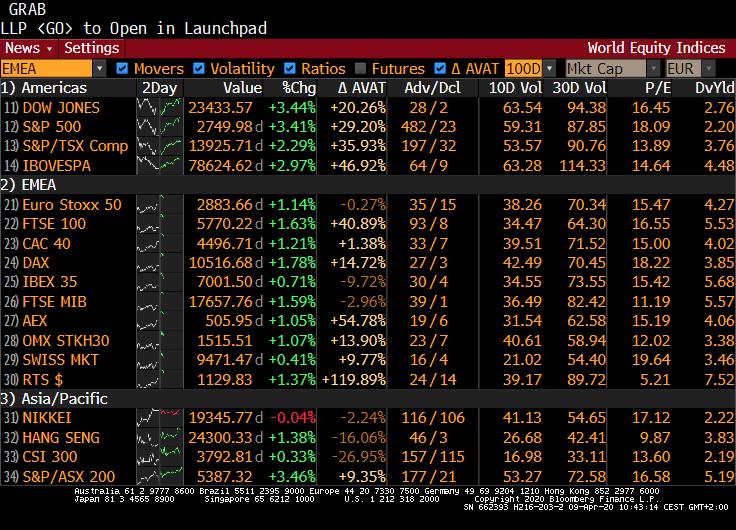Click the NIKKEI change -0.04%
Image resolution: width=736 pixels, height=530 pixels.
pos(293,418)
